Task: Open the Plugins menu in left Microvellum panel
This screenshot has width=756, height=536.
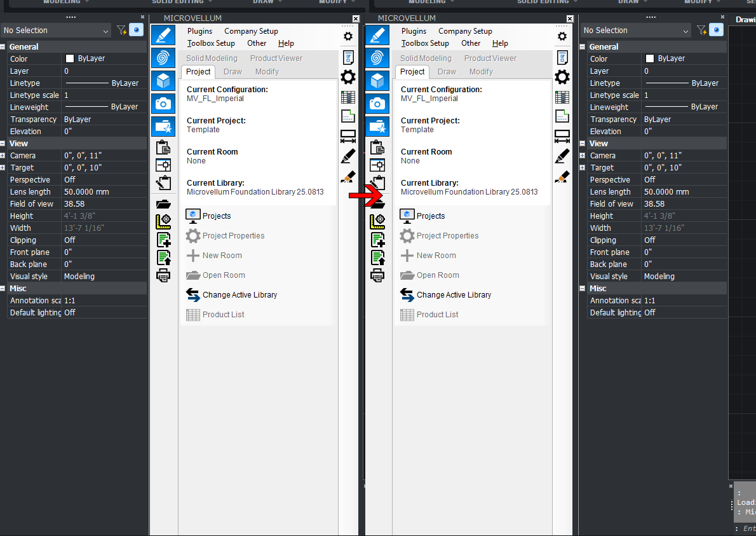Action: (199, 31)
